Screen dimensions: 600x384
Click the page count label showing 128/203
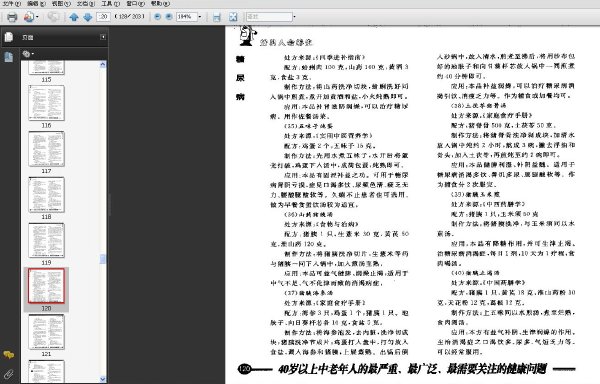tap(130, 17)
